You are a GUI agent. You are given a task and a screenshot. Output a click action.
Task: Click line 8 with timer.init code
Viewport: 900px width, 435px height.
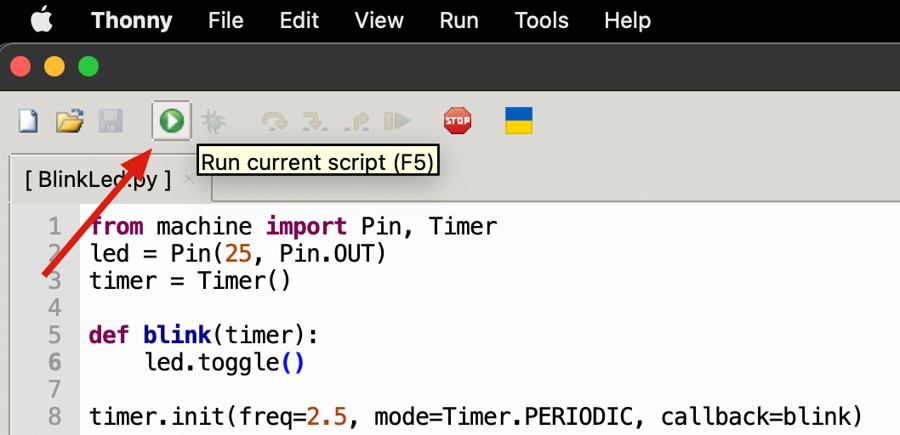coord(475,416)
